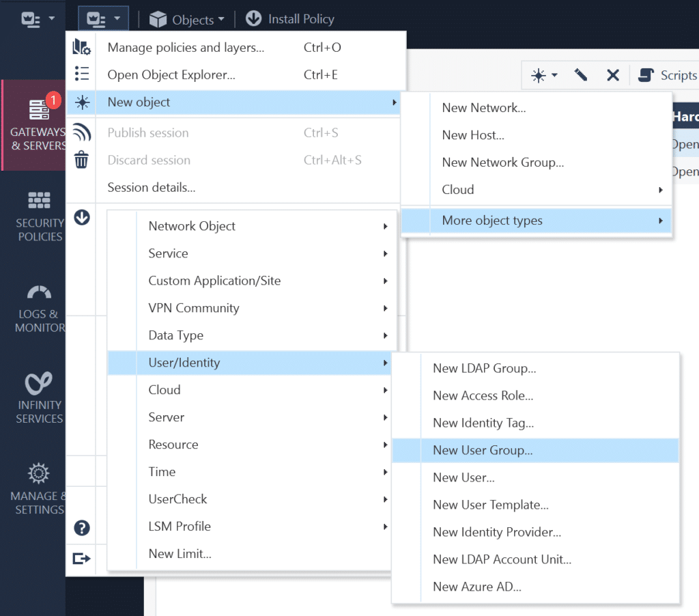699x616 pixels.
Task: Click the Manage policies and layers book icon
Action: [x=82, y=46]
